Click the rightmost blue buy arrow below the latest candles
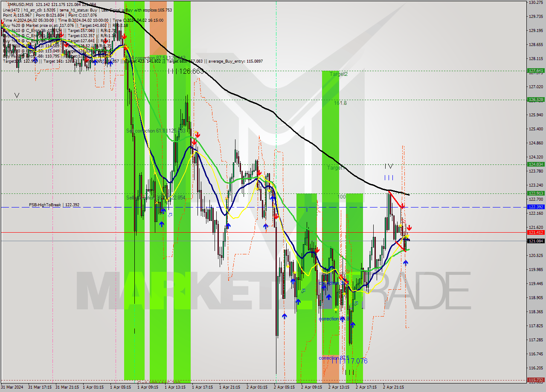Image resolution: width=546 pixels, height=392 pixels. [x=405, y=263]
